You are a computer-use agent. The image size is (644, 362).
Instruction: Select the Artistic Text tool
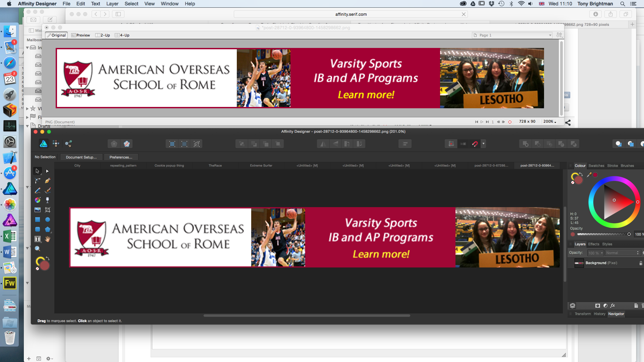click(38, 239)
